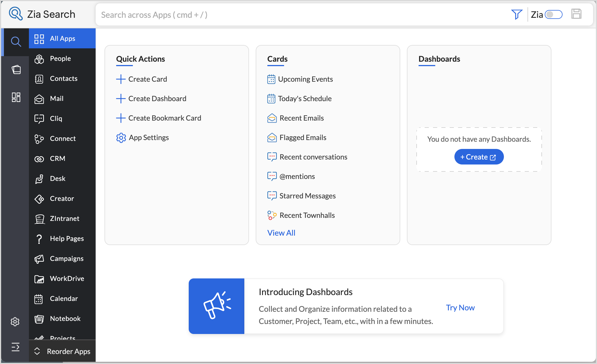The width and height of the screenshot is (597, 364).
Task: Open the cards view icon in rail
Action: click(16, 69)
